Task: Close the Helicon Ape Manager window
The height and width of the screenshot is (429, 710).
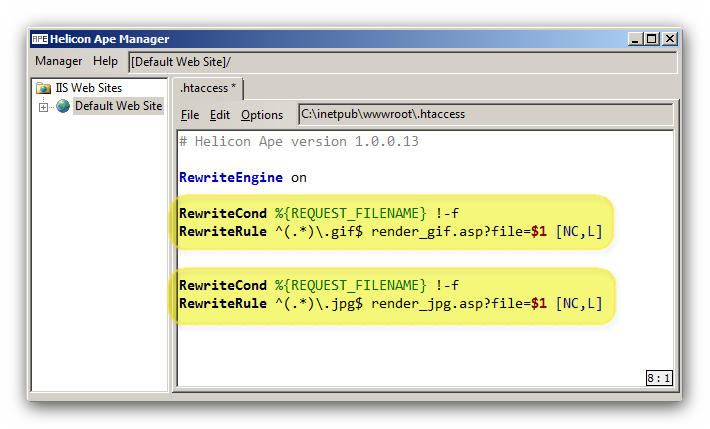Action: [x=669, y=39]
